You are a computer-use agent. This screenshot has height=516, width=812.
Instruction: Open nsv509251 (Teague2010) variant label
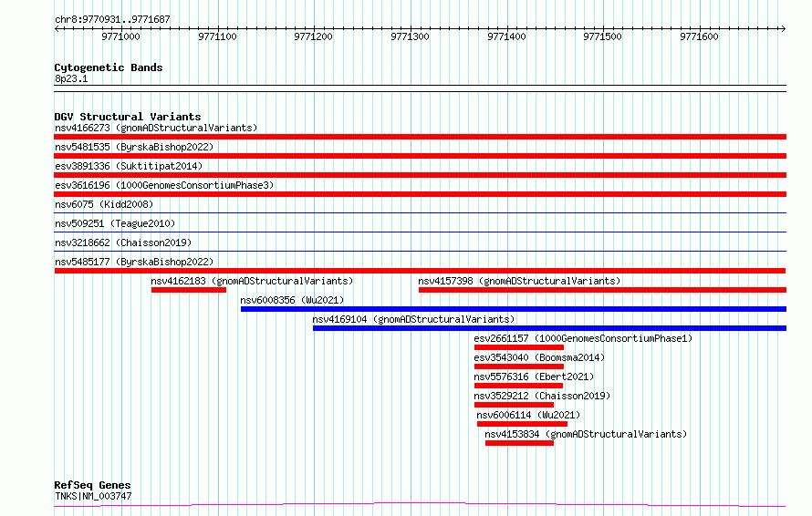pos(115,223)
